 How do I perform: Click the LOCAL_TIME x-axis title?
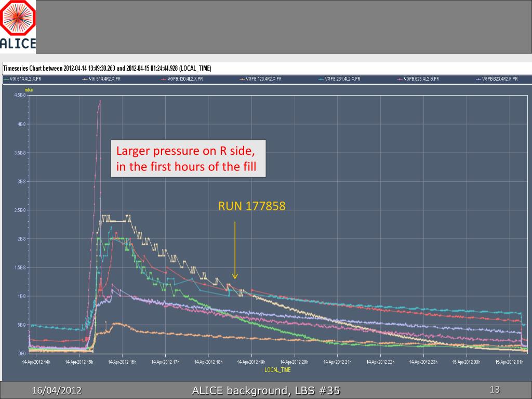coord(277,370)
